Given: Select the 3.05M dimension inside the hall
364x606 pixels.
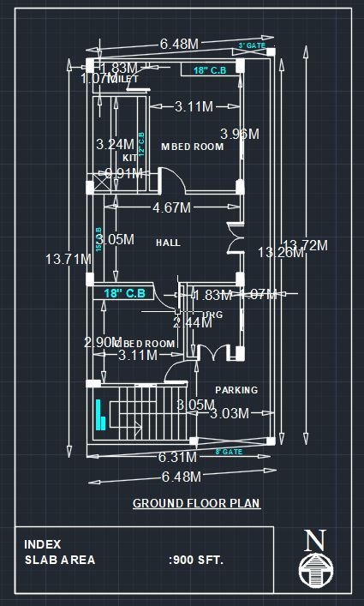Looking at the screenshot, I should tap(115, 239).
